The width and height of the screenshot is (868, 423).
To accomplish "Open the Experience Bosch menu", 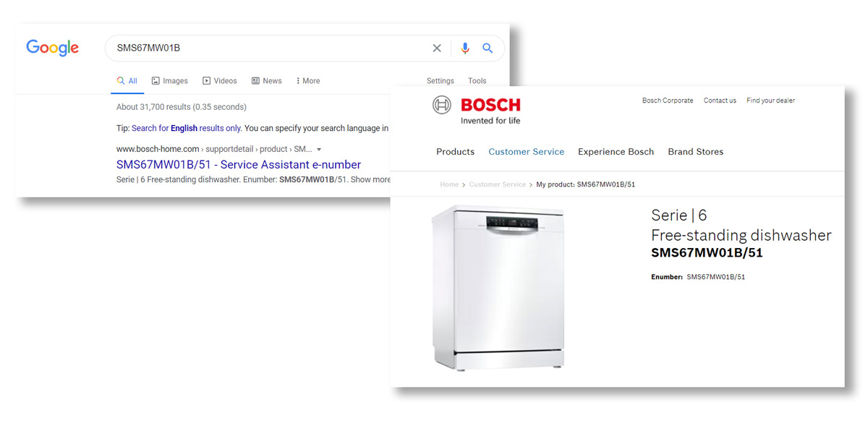I will (616, 152).
